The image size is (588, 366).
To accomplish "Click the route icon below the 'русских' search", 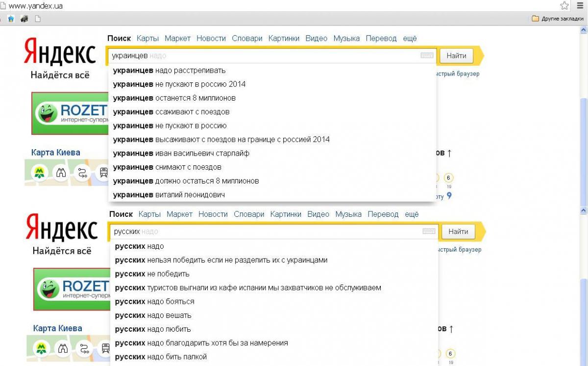I will pos(84,348).
